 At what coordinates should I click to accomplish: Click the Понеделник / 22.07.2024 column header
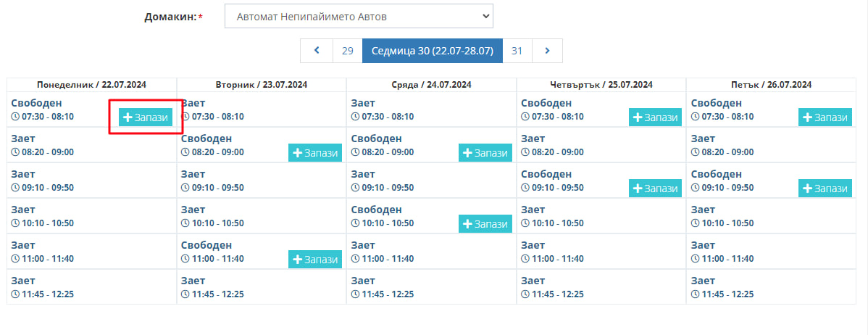pos(91,85)
